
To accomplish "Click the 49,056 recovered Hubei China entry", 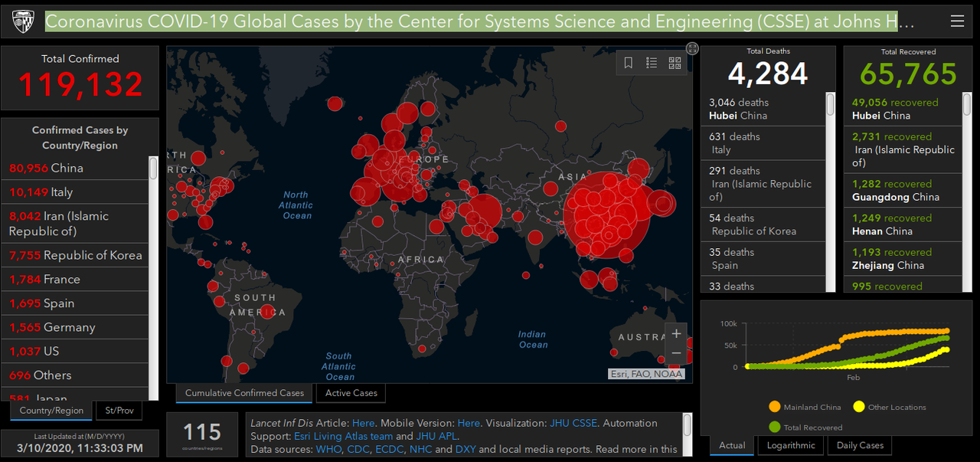I will click(x=903, y=109).
